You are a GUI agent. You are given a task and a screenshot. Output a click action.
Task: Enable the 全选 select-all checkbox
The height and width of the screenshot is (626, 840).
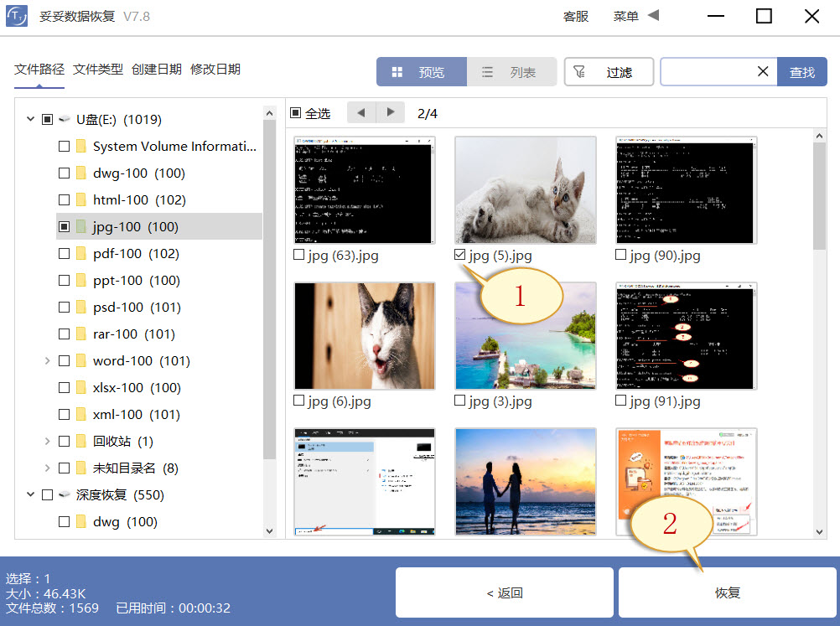[296, 112]
